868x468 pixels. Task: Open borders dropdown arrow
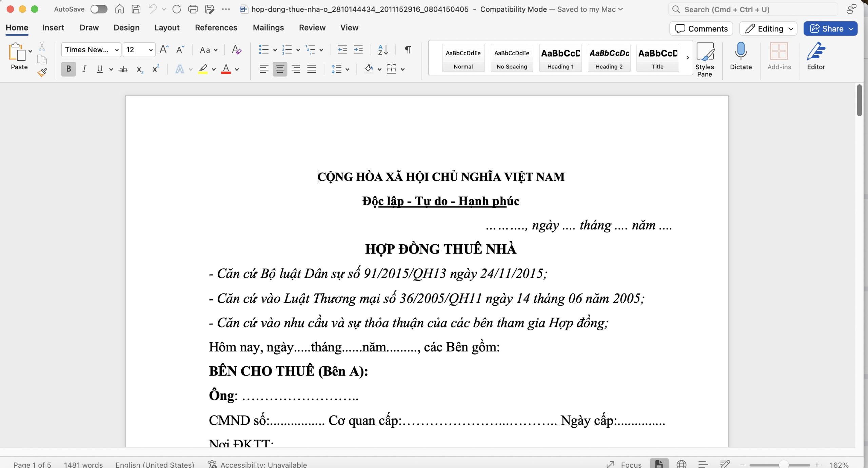pyautogui.click(x=403, y=69)
